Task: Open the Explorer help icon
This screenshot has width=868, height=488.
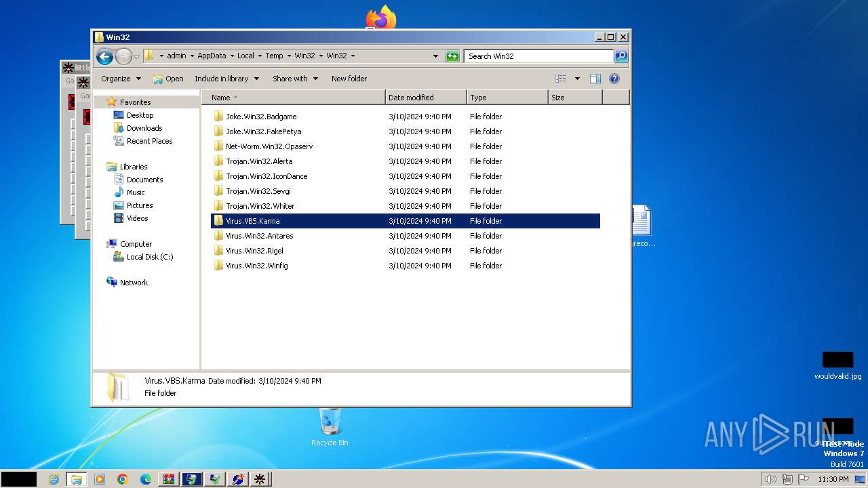Action: pyautogui.click(x=614, y=79)
